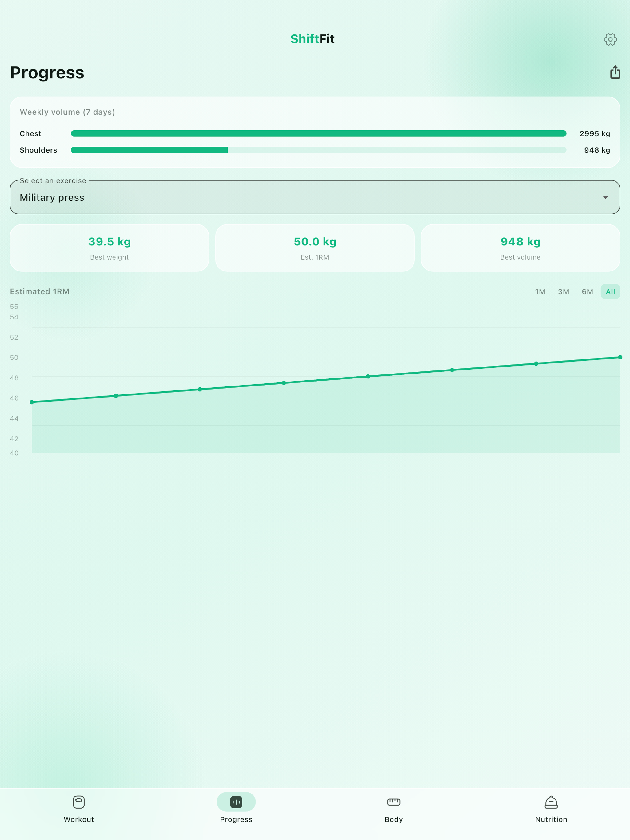630x840 pixels.
Task: Tap the Weekly volume (7 days) heading
Action: [67, 112]
